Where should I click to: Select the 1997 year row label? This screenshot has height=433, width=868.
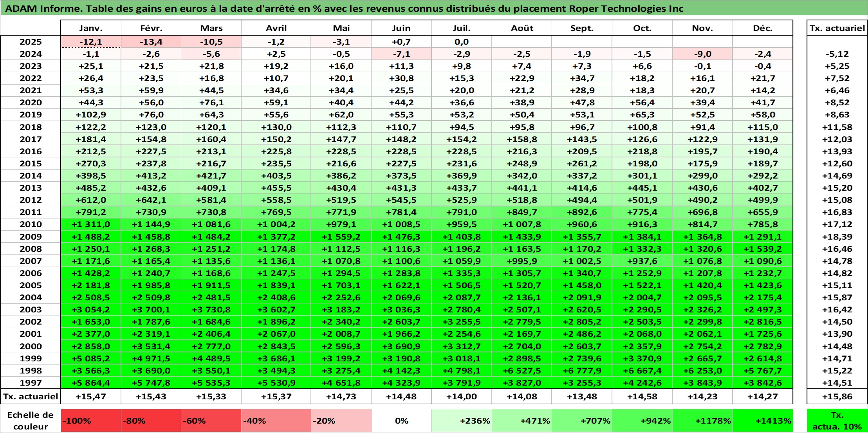(x=31, y=382)
